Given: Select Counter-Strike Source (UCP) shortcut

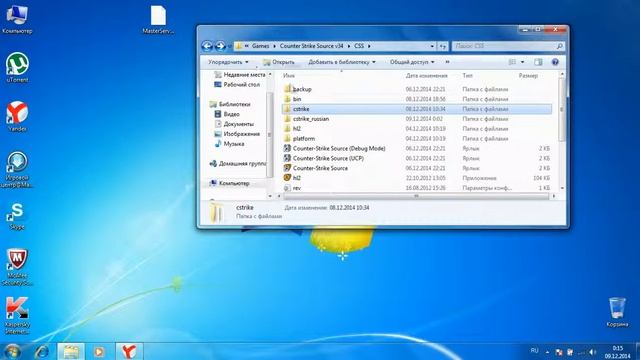Looking at the screenshot, I should click(x=416, y=158).
